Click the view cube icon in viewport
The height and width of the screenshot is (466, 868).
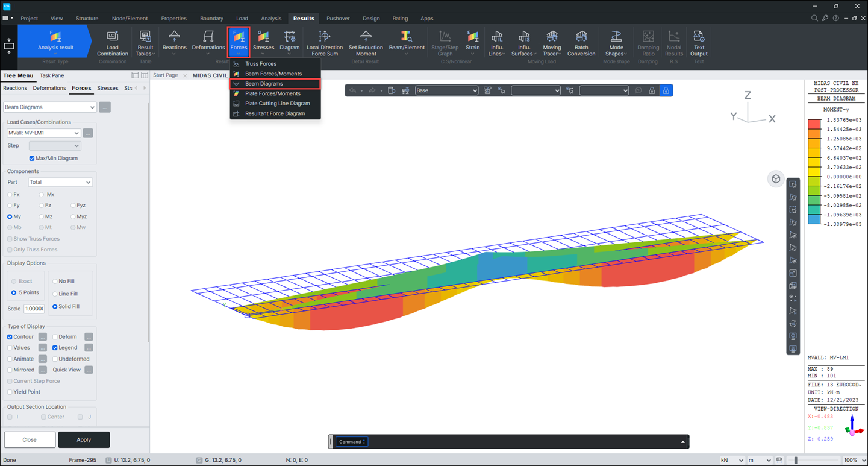coord(776,179)
